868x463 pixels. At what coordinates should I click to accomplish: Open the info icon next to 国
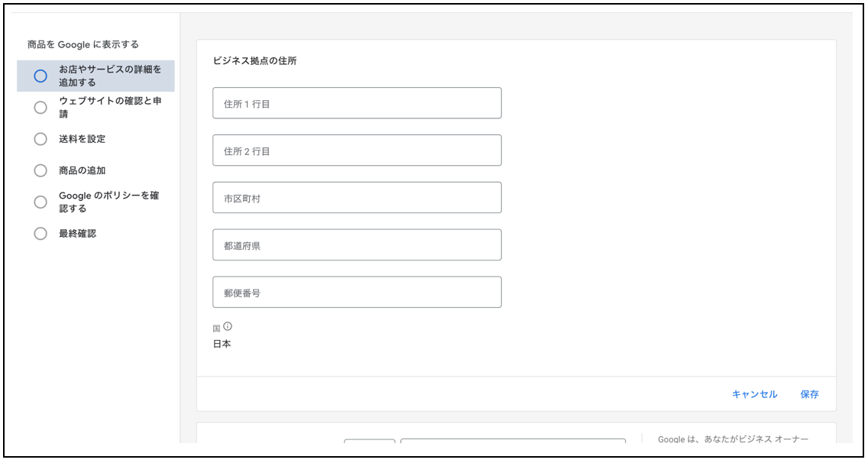pyautogui.click(x=228, y=326)
